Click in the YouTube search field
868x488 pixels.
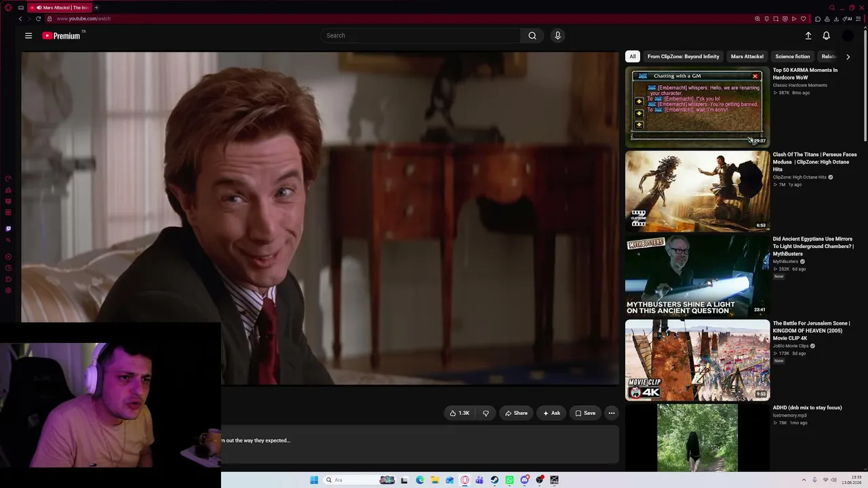coord(420,36)
